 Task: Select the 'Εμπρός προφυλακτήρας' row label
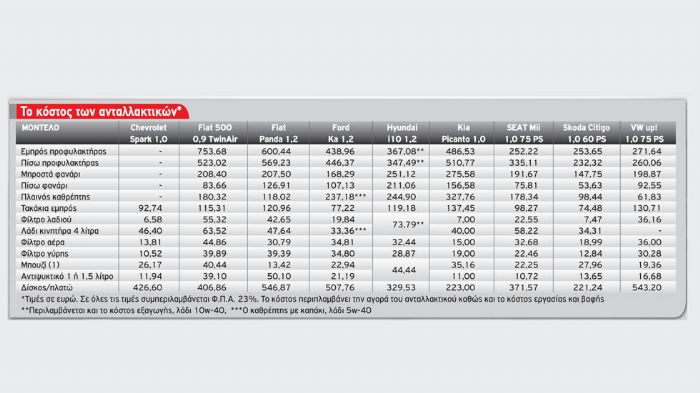click(63, 151)
